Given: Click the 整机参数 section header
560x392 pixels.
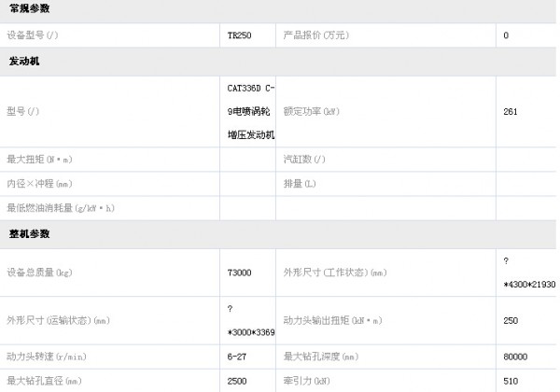Looking at the screenshot, I should pyautogui.click(x=29, y=233).
